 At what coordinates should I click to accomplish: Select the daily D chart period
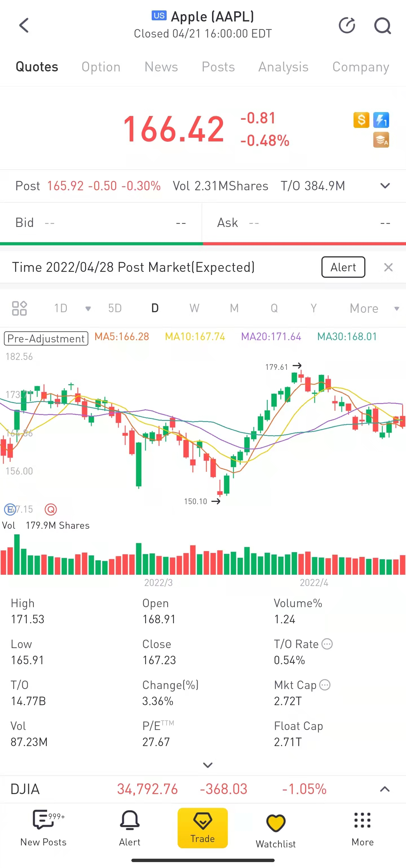[x=155, y=308]
